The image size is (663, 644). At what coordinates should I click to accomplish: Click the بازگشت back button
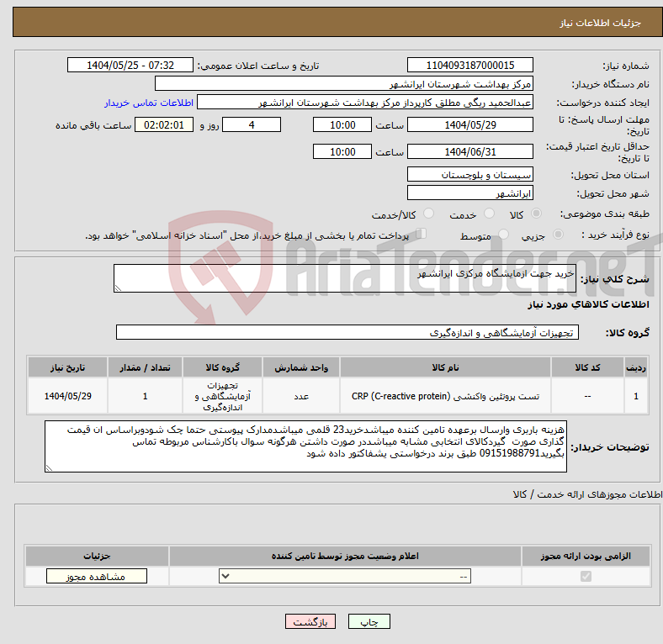(310, 621)
